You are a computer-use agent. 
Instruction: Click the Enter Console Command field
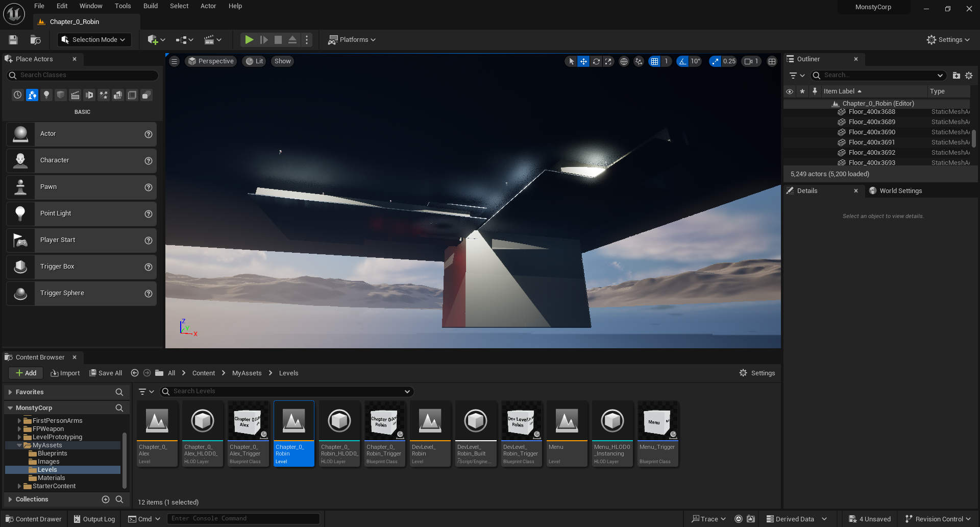(x=243, y=519)
